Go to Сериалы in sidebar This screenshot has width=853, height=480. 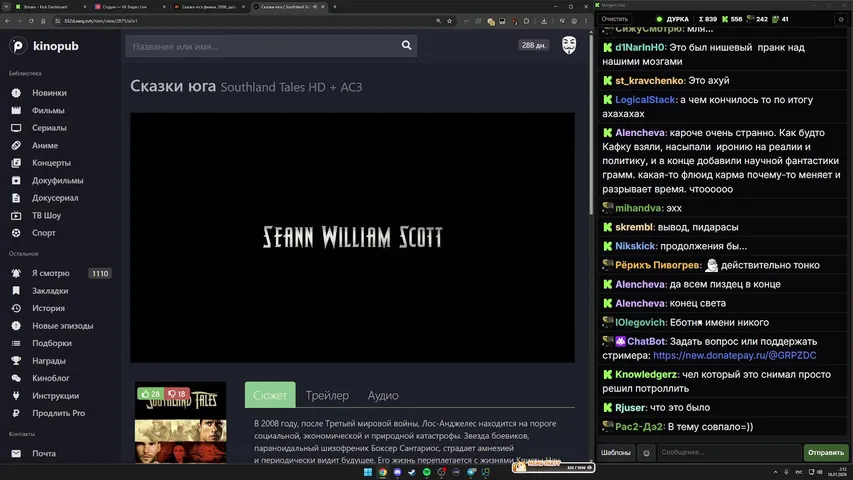(49, 128)
